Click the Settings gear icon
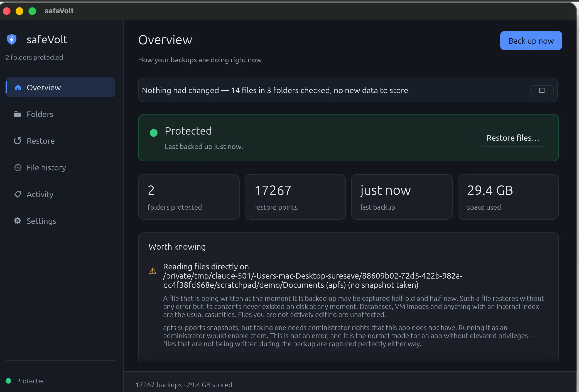The image size is (579, 392). click(18, 221)
